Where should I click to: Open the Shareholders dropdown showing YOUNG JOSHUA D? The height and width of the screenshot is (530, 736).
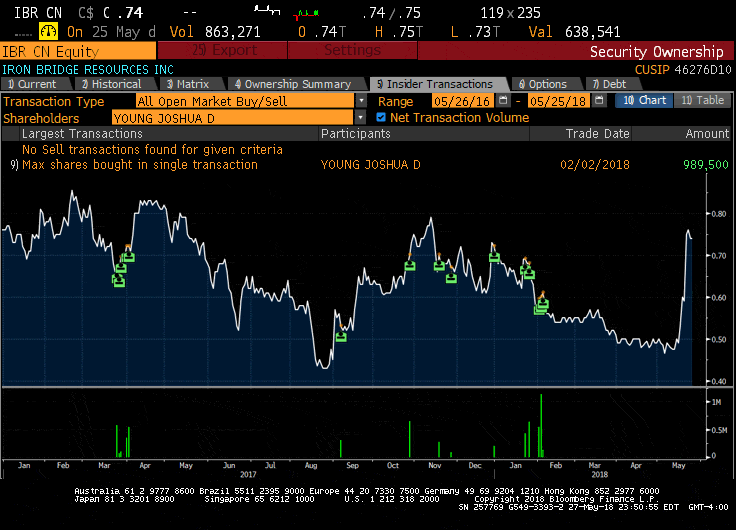click(361, 117)
